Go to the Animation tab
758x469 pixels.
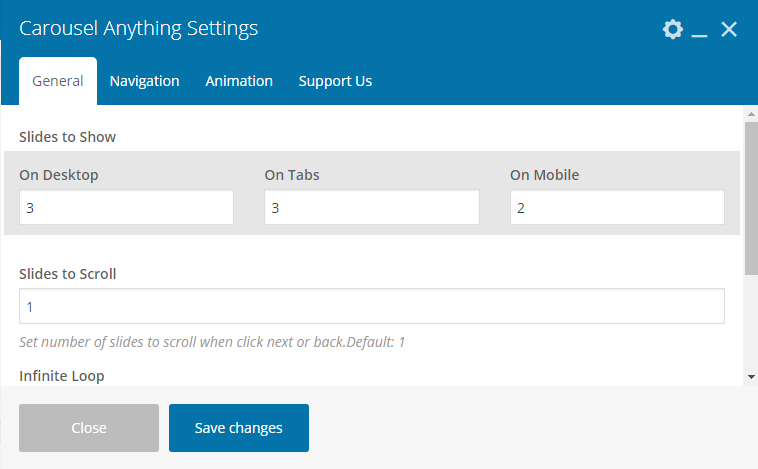[239, 81]
